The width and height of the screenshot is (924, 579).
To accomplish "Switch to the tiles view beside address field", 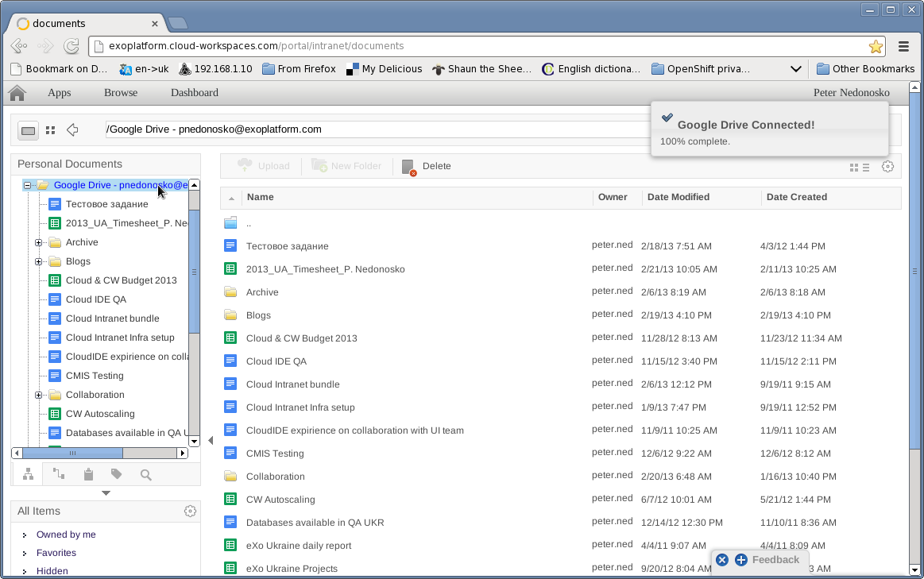I will 51,130.
